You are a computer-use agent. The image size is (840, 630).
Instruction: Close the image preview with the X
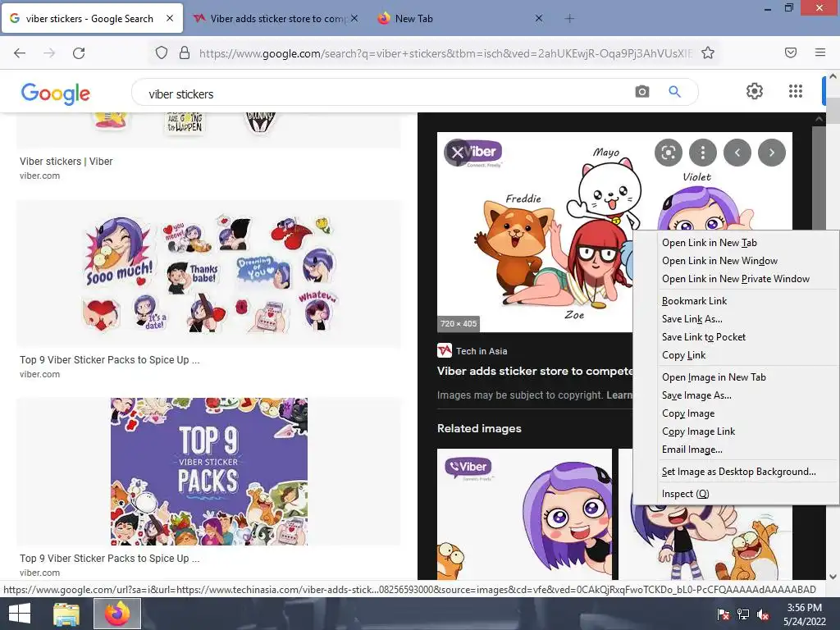pyautogui.click(x=457, y=153)
